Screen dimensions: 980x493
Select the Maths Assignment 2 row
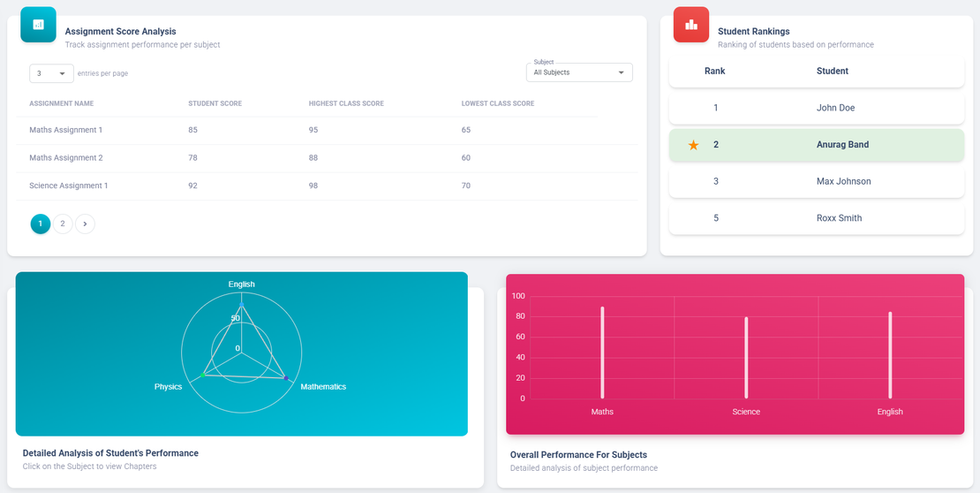pyautogui.click(x=327, y=158)
